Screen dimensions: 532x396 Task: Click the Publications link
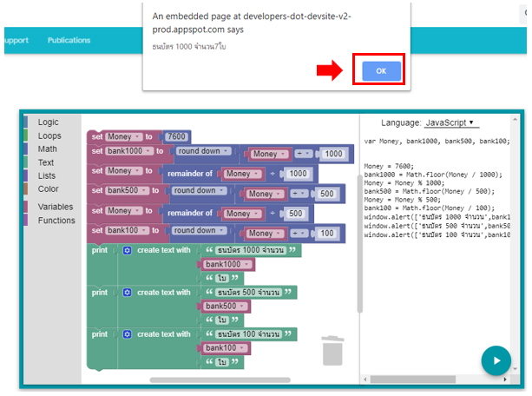pos(69,40)
